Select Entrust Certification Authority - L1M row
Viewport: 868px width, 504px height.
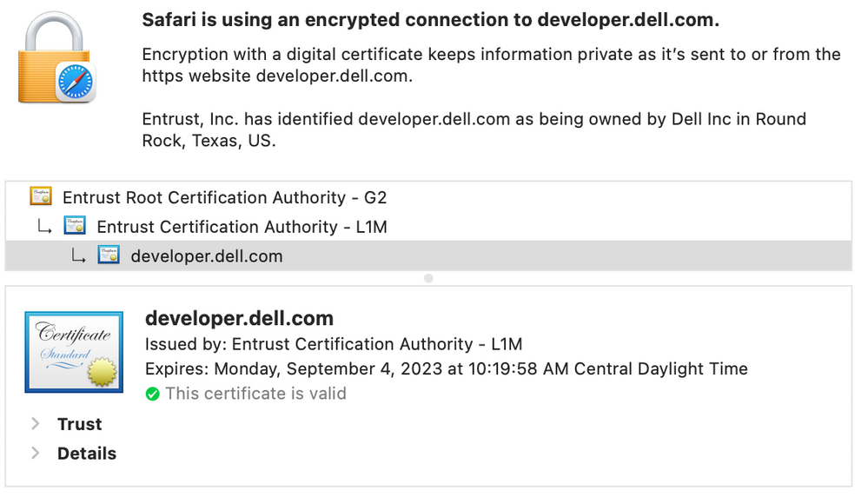(428, 227)
